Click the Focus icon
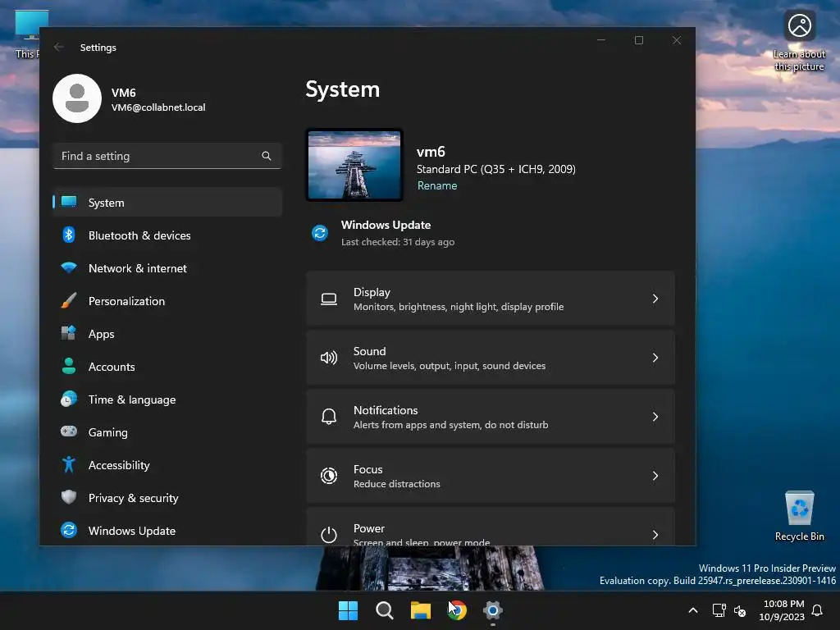Viewport: 840px width, 630px height. [329, 476]
